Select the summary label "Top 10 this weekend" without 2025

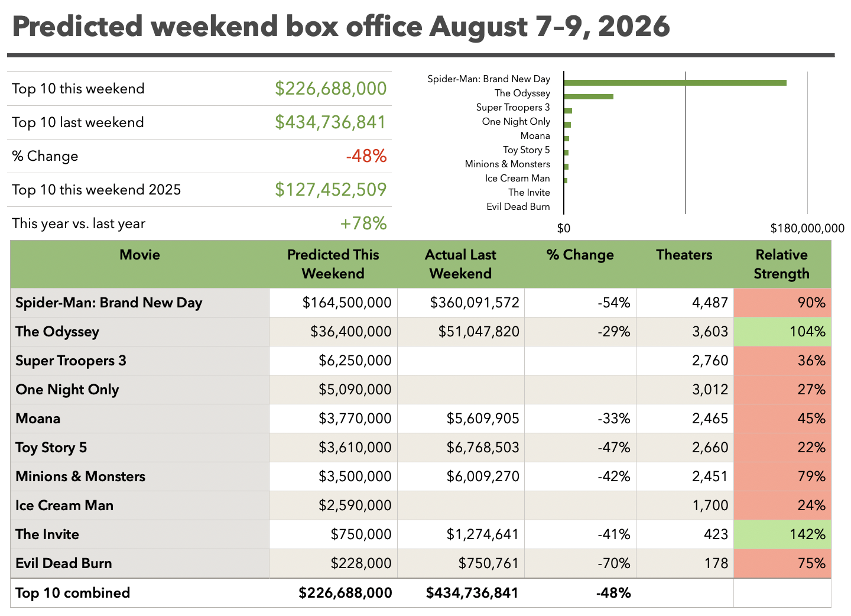pos(78,89)
